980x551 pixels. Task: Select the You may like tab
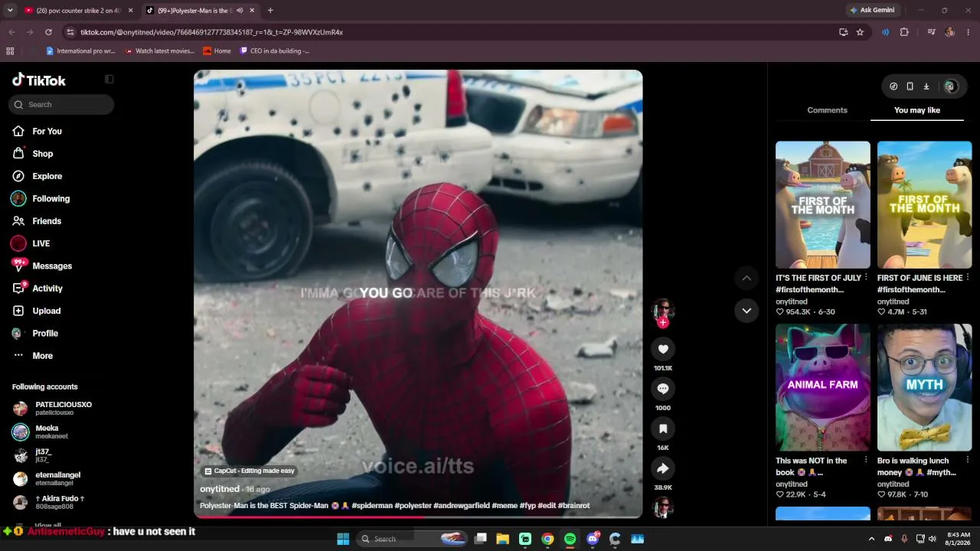tap(917, 110)
